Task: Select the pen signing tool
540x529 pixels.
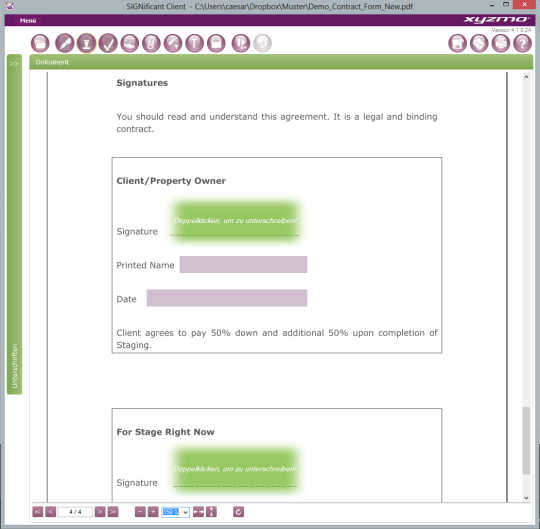Action: point(64,43)
